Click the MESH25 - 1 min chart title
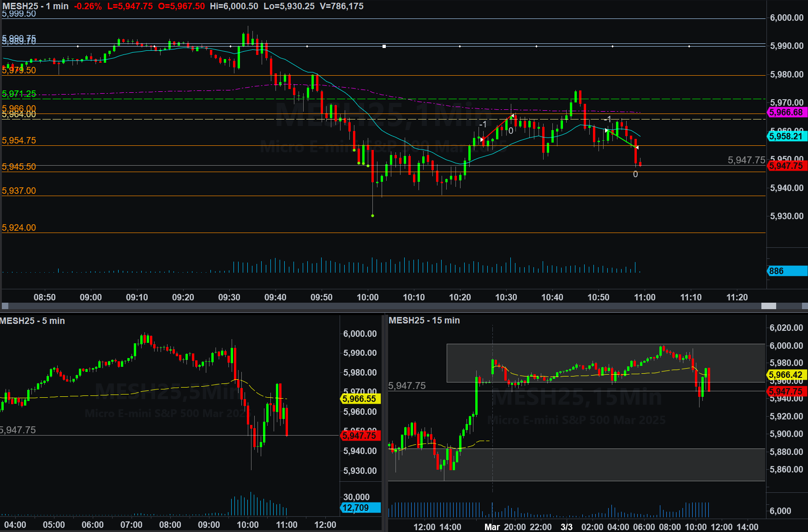 point(35,6)
